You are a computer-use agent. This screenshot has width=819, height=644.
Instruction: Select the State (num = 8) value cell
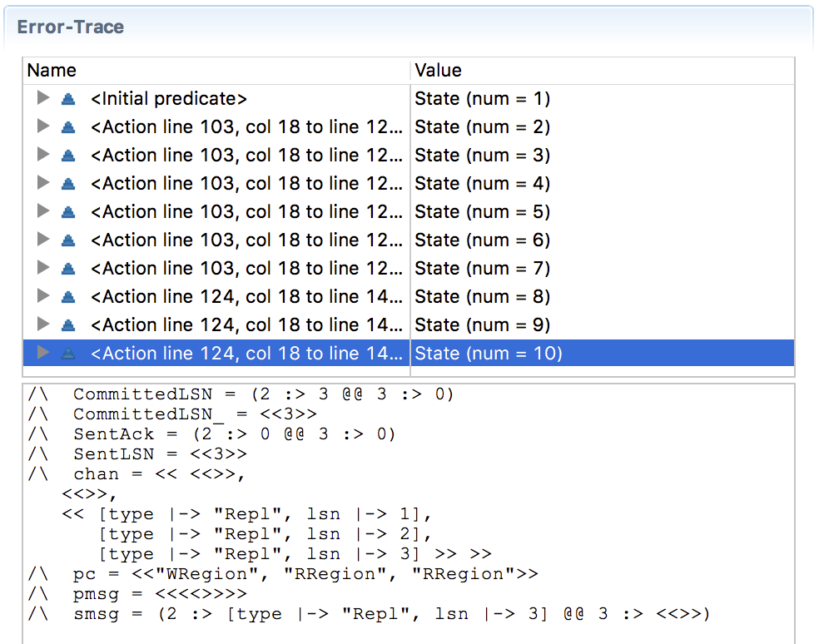click(x=483, y=297)
